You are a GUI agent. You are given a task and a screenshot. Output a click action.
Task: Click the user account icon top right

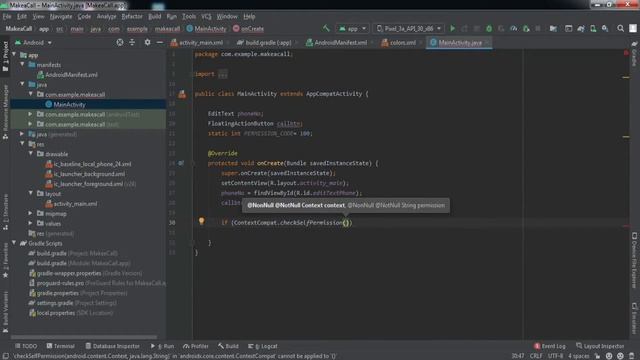pyautogui.click(x=633, y=29)
